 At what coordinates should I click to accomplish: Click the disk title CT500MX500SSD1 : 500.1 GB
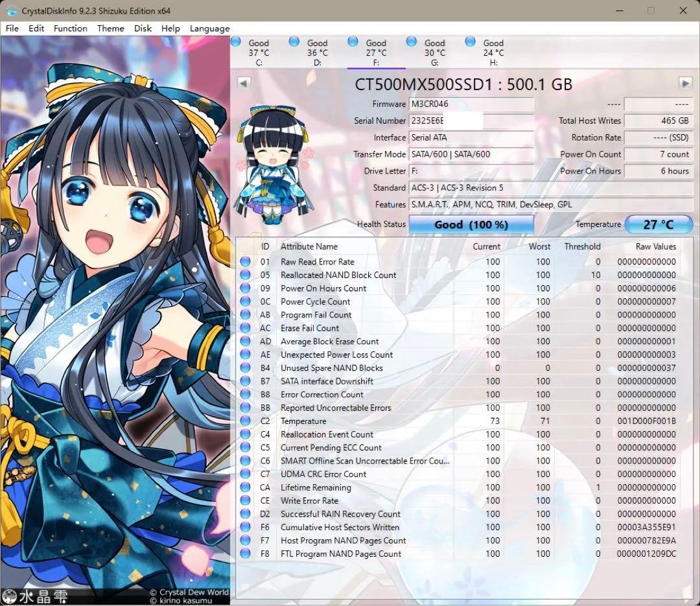pyautogui.click(x=463, y=84)
